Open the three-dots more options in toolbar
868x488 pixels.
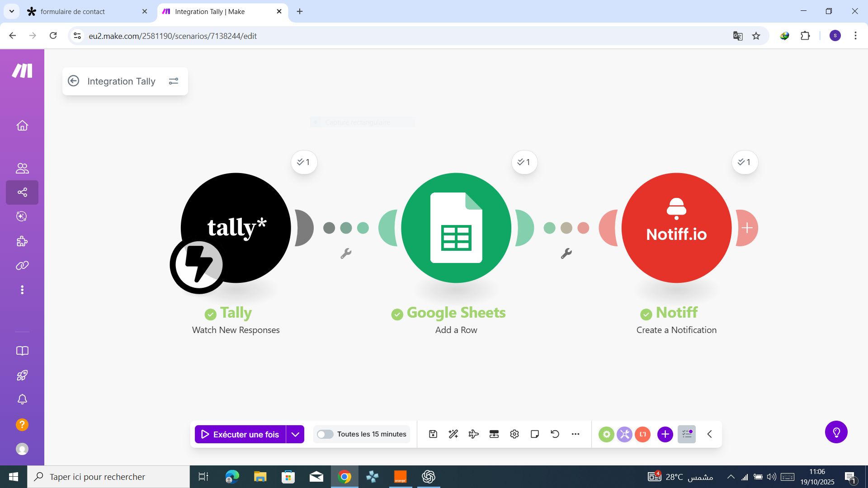[575, 434]
